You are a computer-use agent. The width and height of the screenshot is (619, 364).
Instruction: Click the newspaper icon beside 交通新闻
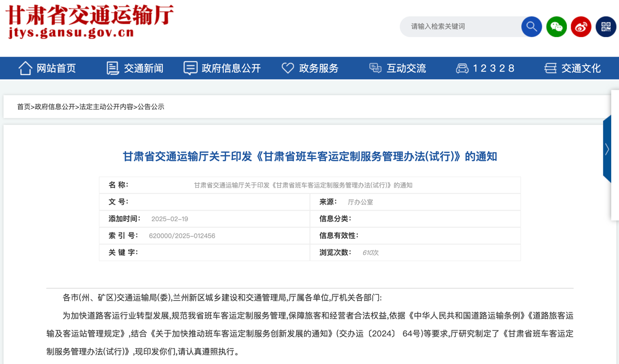click(113, 68)
